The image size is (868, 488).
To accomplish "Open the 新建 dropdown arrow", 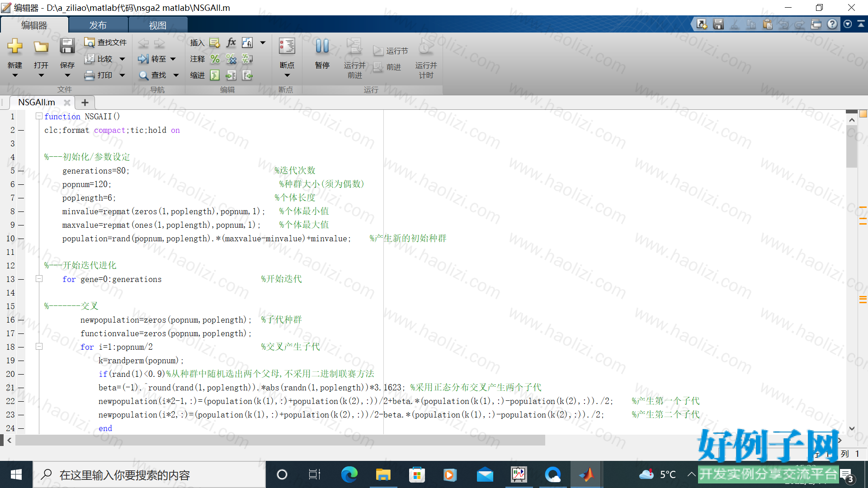I will 15,75.
